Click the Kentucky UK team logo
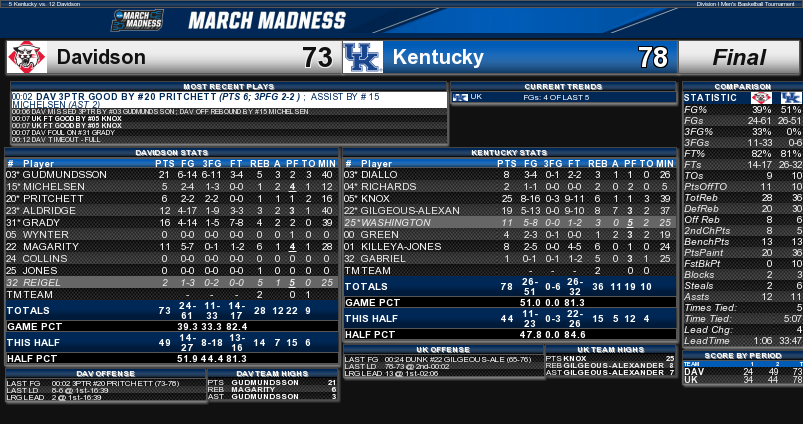This screenshot has width=803, height=424. (363, 57)
